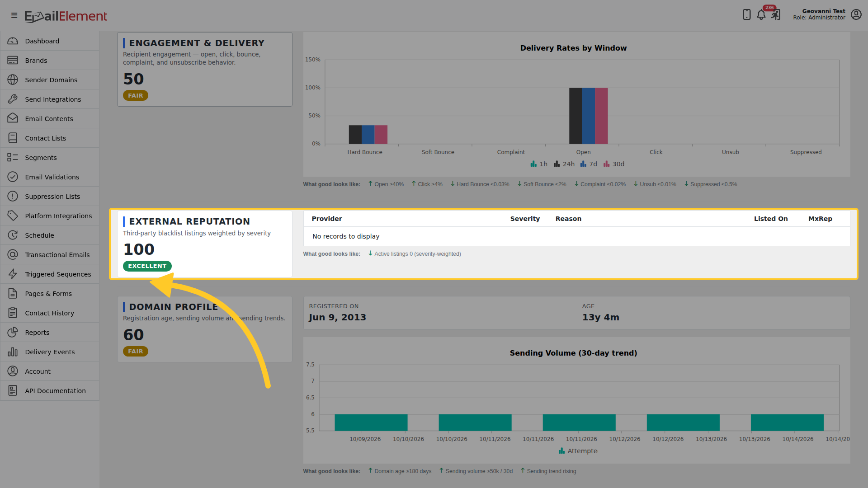Select Brands icon in sidebar
Image resolution: width=868 pixels, height=488 pixels.
tap(13, 61)
